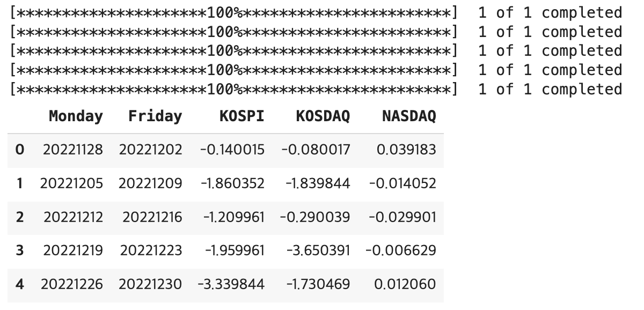
Task: Select row index 3
Action: [x=20, y=250]
